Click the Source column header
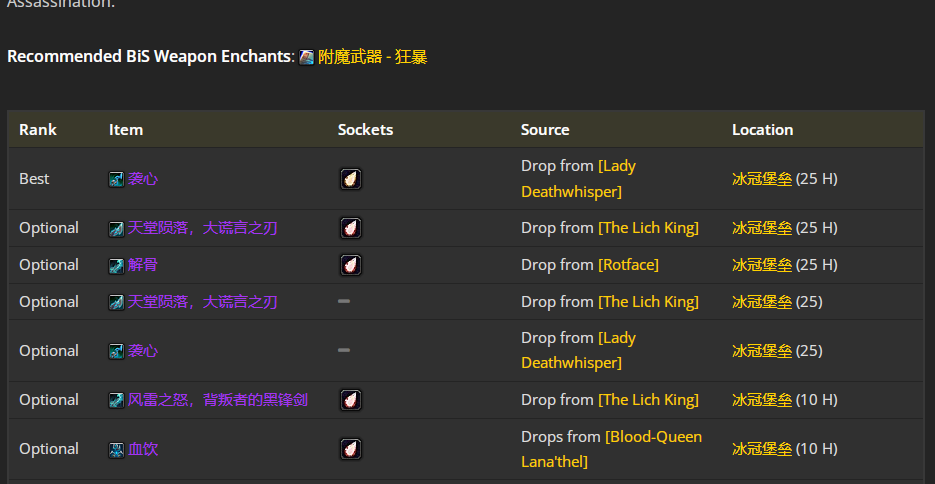This screenshot has height=484, width=935. click(x=545, y=130)
